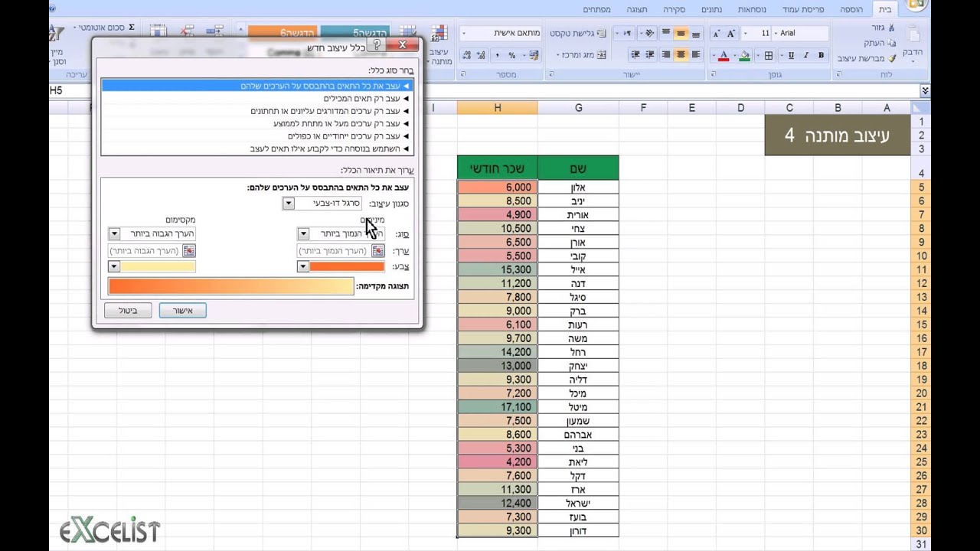Viewport: 980px width, 551px height.
Task: Click the maximum value input field
Action: tap(146, 250)
